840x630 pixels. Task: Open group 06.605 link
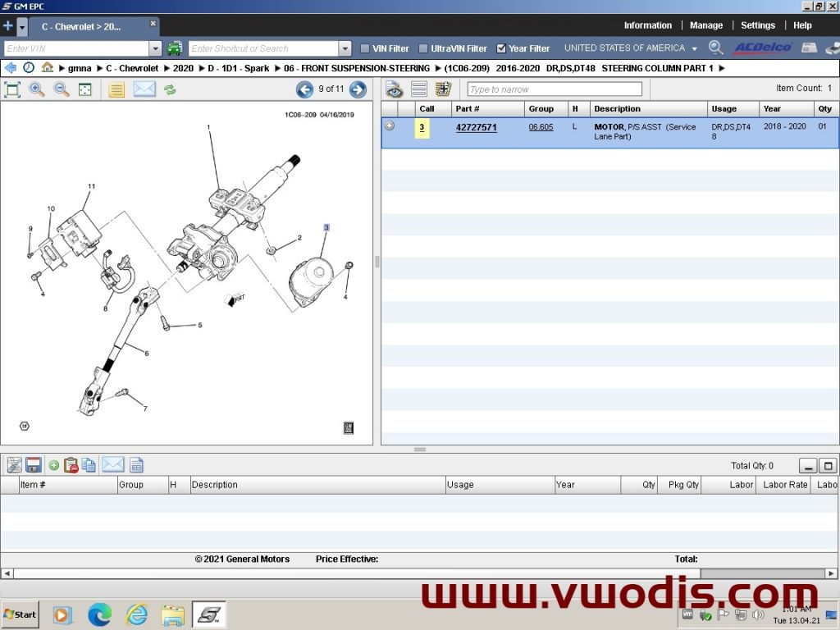pos(541,127)
